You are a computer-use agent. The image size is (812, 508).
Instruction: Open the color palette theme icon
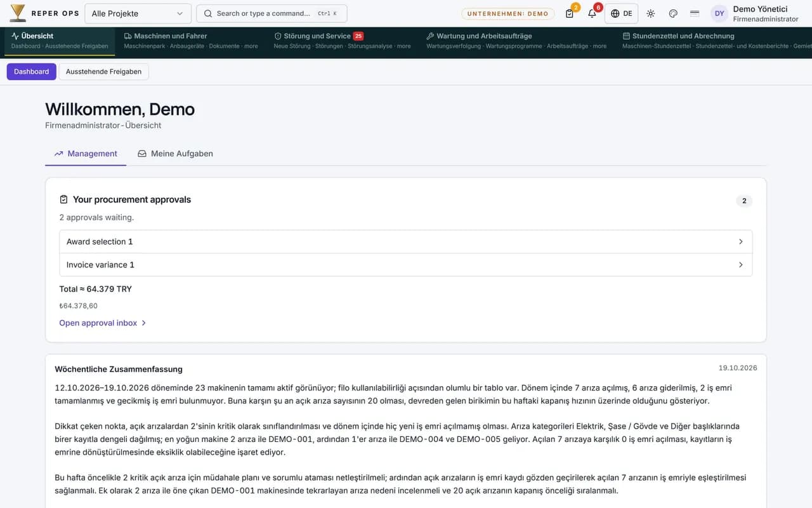coord(673,13)
